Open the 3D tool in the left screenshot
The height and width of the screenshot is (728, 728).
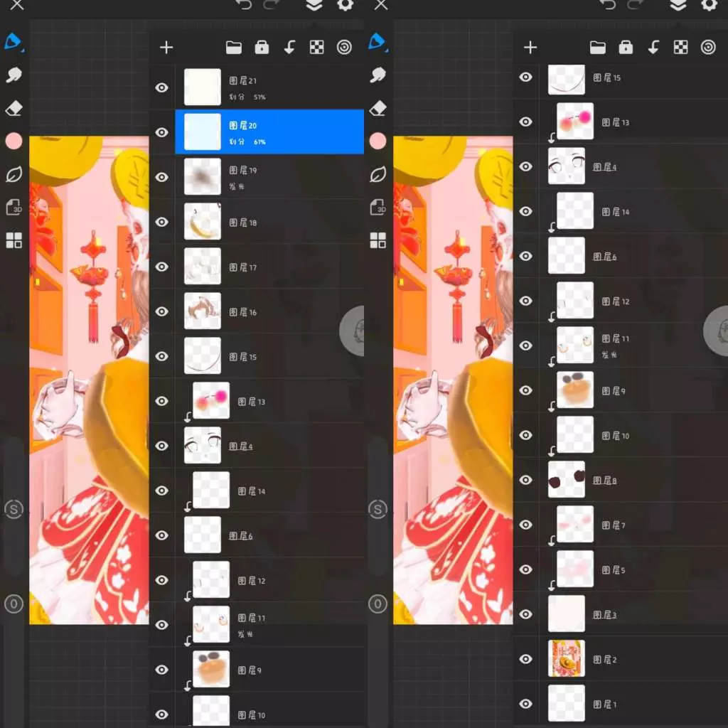point(14,208)
